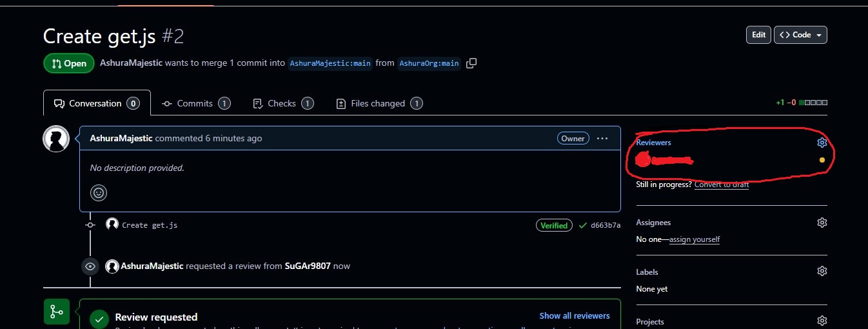Click the assign yourself link
Viewport: 868px width, 329px height.
[695, 239]
